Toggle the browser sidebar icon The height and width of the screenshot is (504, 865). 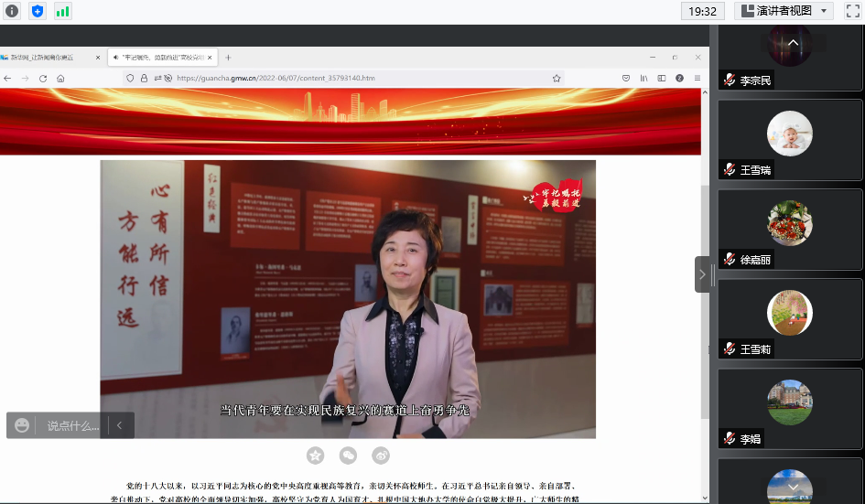click(x=662, y=79)
